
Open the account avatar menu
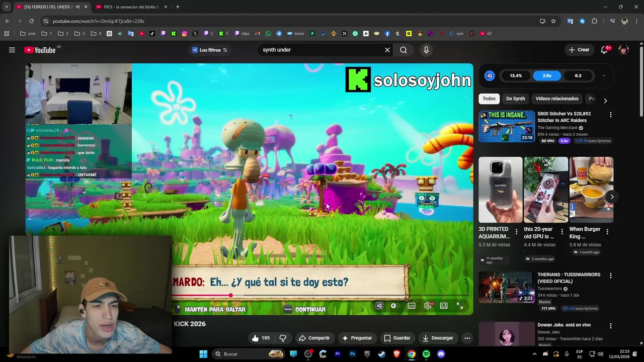point(624,50)
